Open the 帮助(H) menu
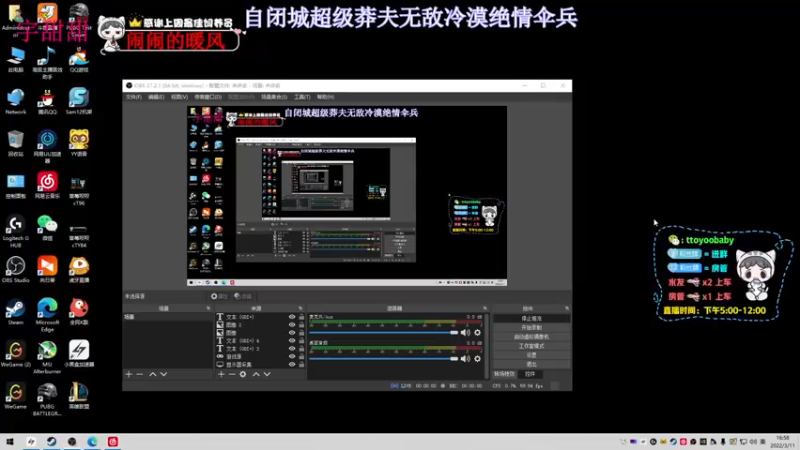Screen dimensions: 800x450 [325, 97]
